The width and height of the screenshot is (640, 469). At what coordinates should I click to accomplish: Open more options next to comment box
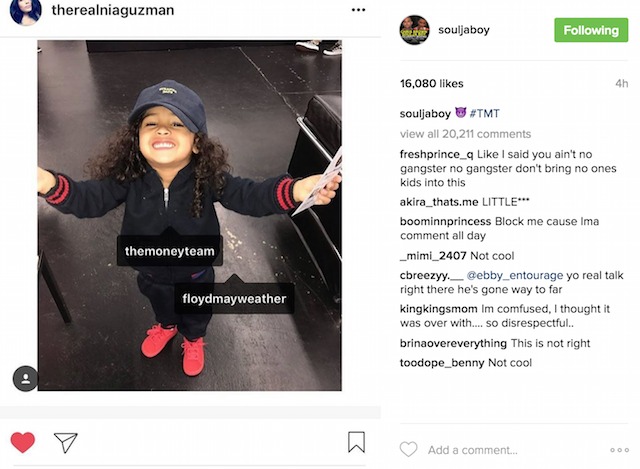[619, 450]
